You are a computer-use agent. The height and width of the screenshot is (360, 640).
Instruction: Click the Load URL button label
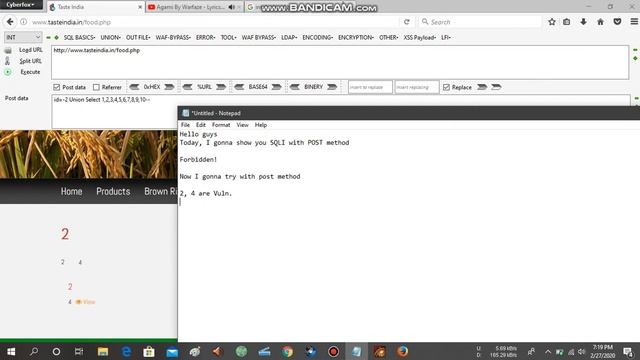(x=31, y=50)
